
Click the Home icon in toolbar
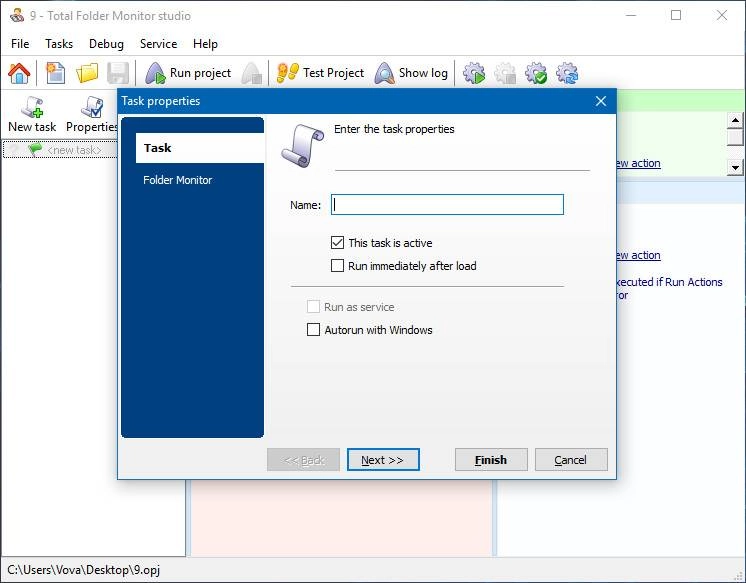(x=19, y=73)
